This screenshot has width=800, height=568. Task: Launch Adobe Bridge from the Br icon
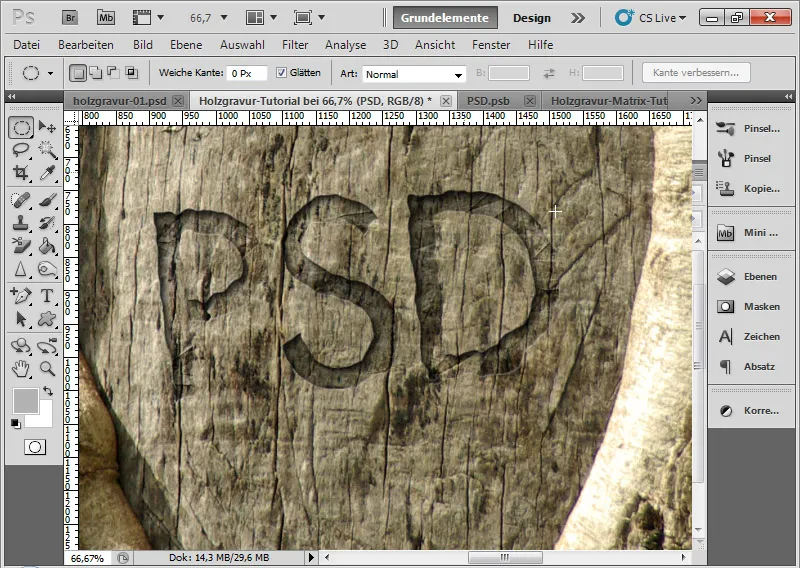pyautogui.click(x=70, y=18)
